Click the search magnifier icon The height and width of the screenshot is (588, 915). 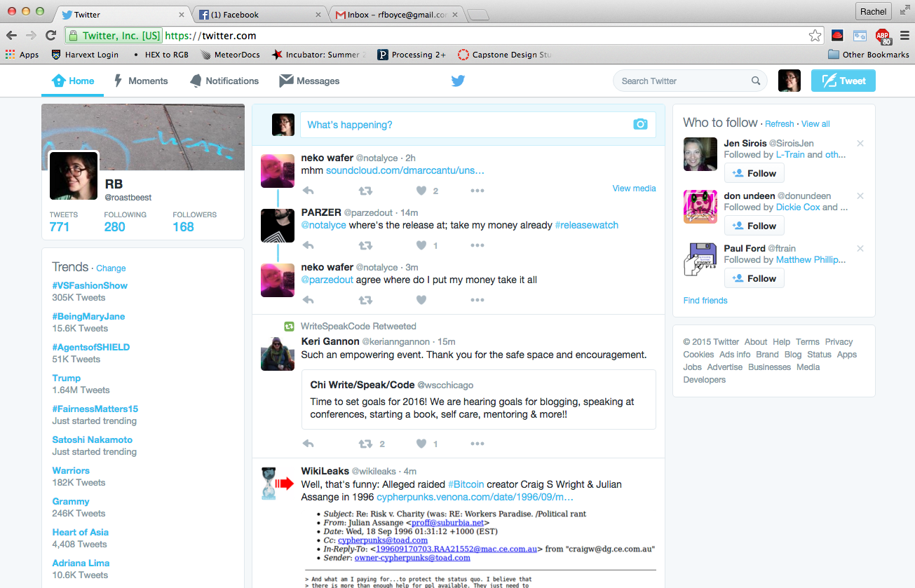pos(756,81)
